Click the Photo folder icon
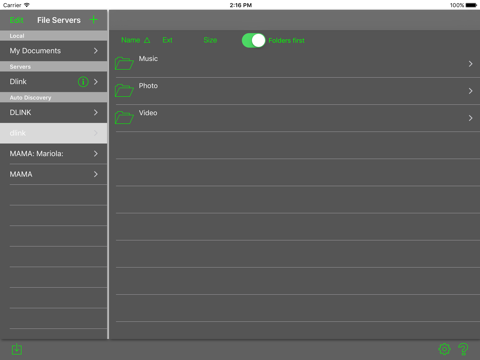 pyautogui.click(x=124, y=90)
